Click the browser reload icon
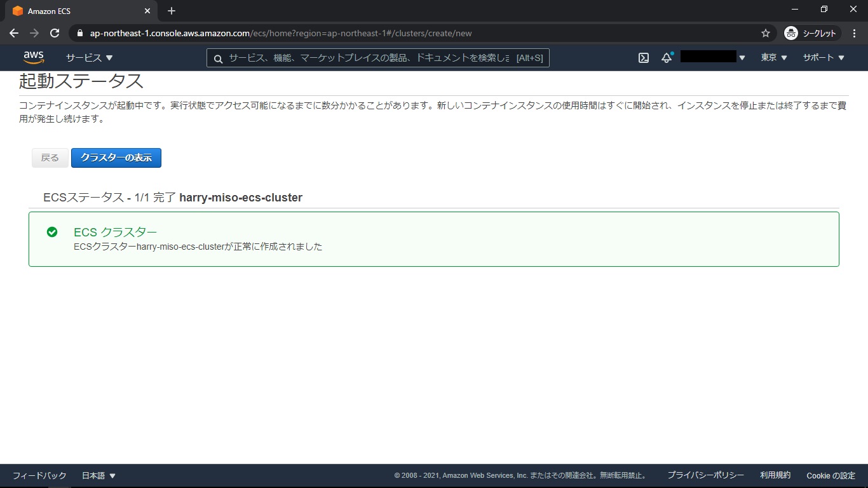 click(55, 33)
